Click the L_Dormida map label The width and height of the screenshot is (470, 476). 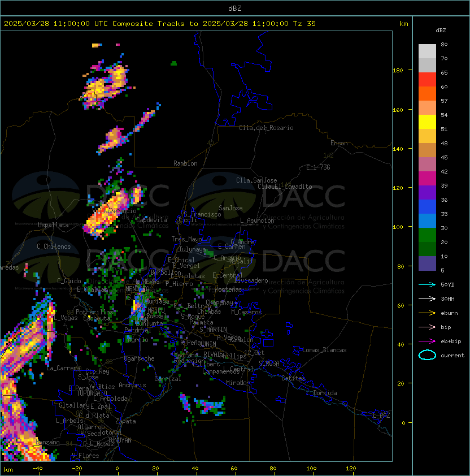[321, 393]
